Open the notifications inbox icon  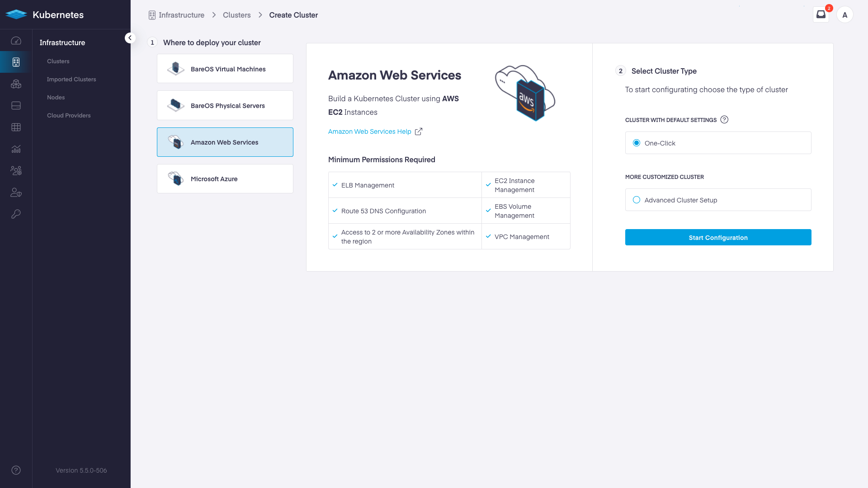(x=821, y=14)
